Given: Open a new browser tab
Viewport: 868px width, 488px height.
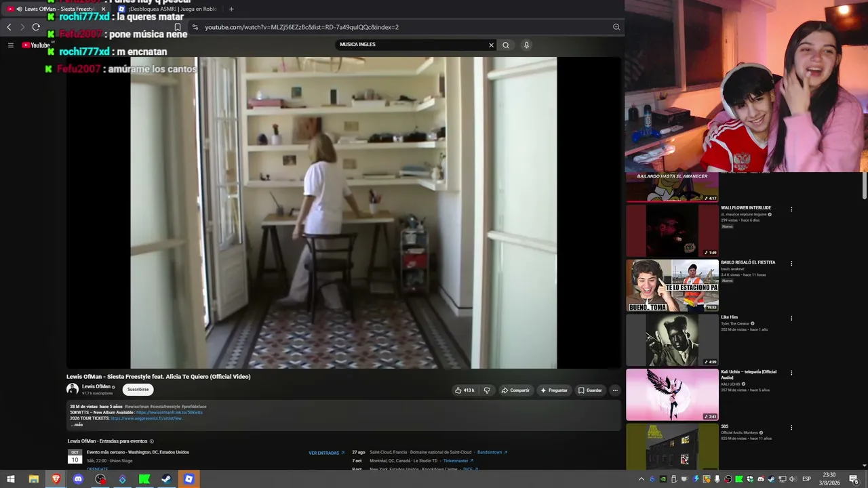Looking at the screenshot, I should pos(231,9).
